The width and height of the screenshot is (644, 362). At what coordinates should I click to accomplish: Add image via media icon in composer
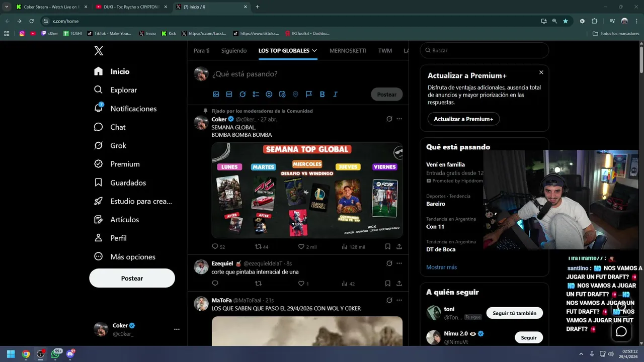click(x=216, y=94)
